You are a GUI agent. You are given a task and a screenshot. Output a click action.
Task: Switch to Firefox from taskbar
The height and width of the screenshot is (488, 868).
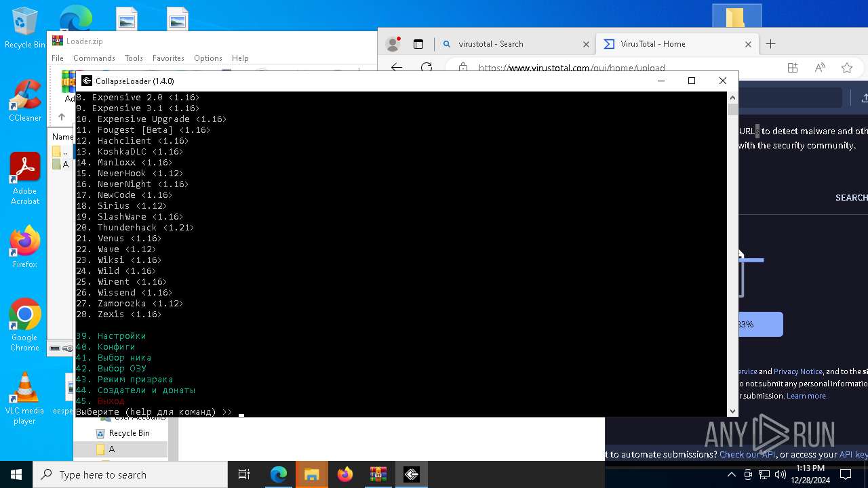coord(345,474)
